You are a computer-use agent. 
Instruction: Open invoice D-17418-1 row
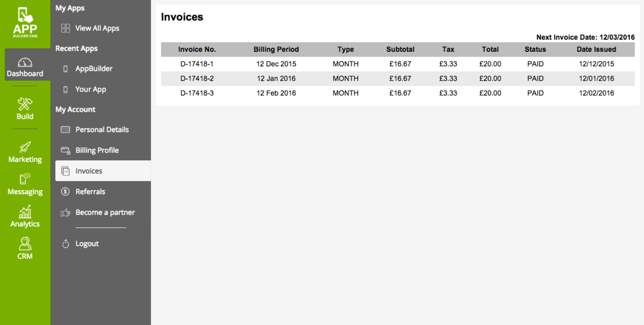coord(197,64)
